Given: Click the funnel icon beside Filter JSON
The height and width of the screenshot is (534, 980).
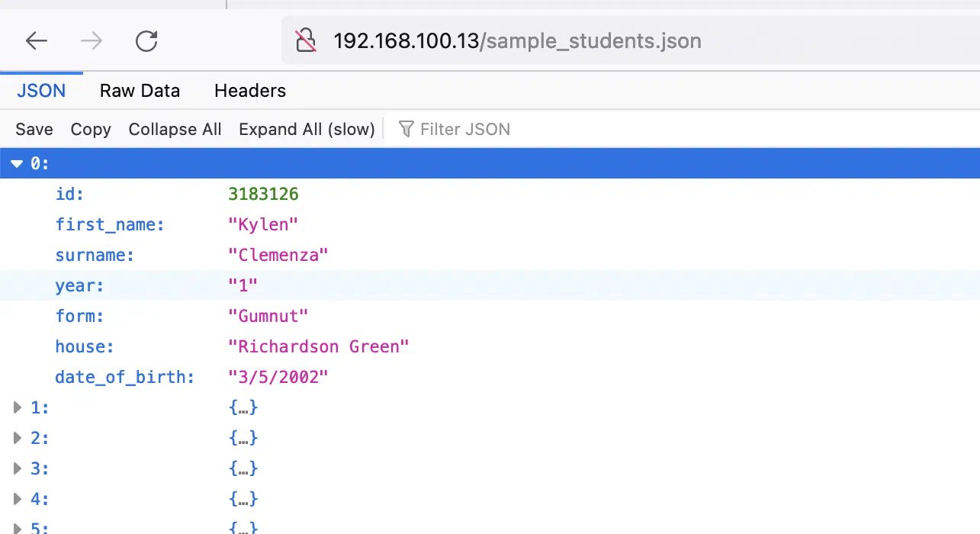Looking at the screenshot, I should coord(406,129).
